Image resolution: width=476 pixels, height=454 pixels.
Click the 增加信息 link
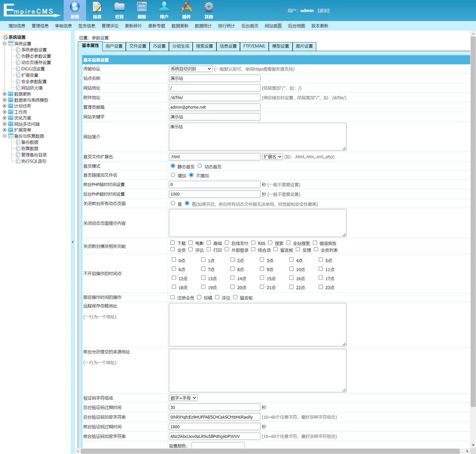pyautogui.click(x=17, y=26)
